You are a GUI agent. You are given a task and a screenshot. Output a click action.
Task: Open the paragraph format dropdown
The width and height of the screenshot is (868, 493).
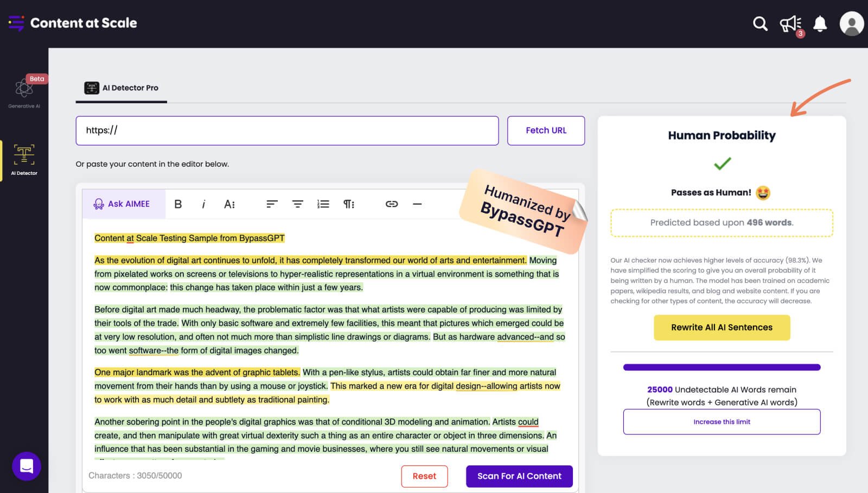[348, 204]
